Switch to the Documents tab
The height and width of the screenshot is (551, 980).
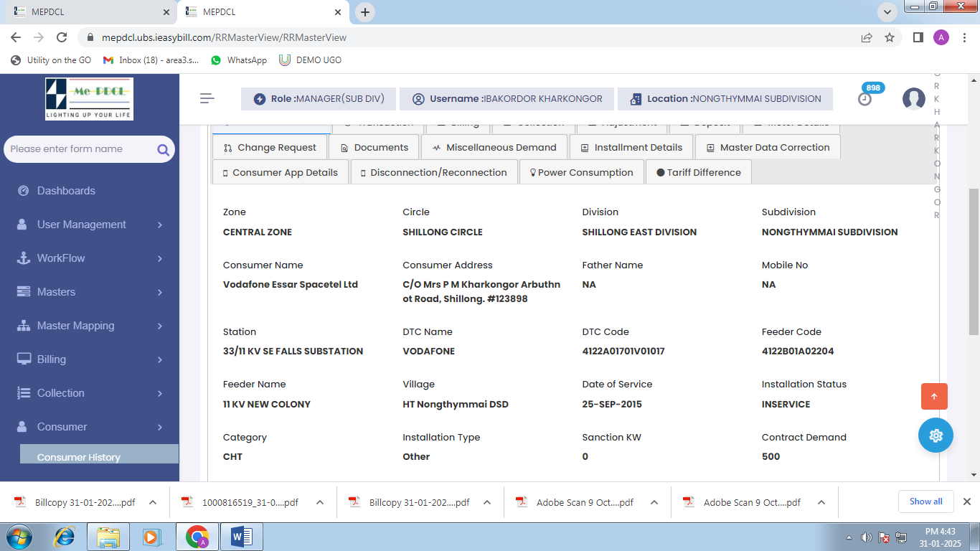point(374,147)
